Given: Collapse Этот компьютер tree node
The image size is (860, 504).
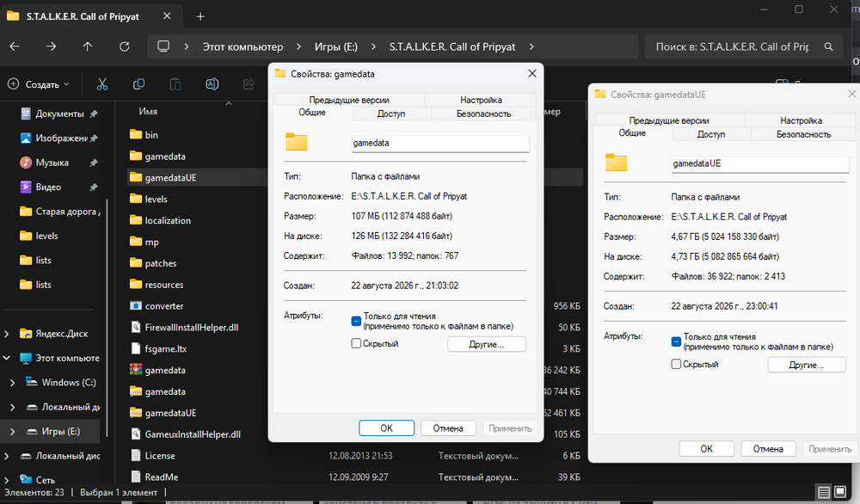Looking at the screenshot, I should [7, 358].
